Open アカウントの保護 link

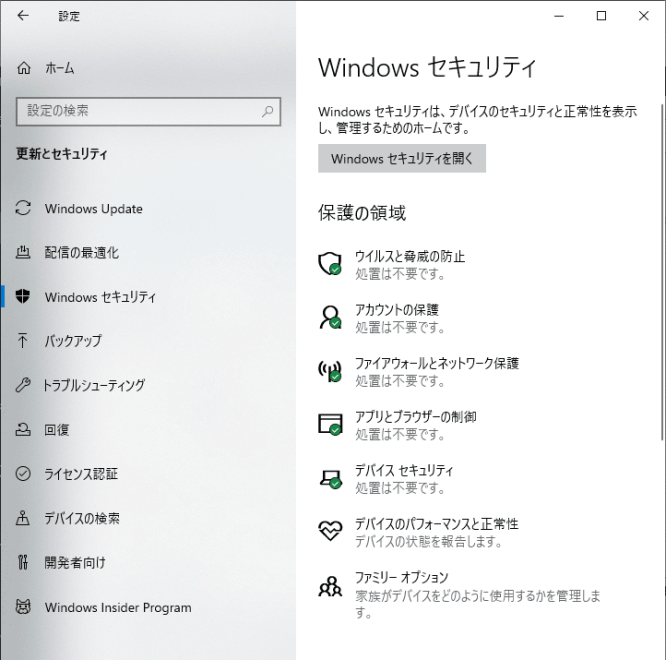coord(397,310)
